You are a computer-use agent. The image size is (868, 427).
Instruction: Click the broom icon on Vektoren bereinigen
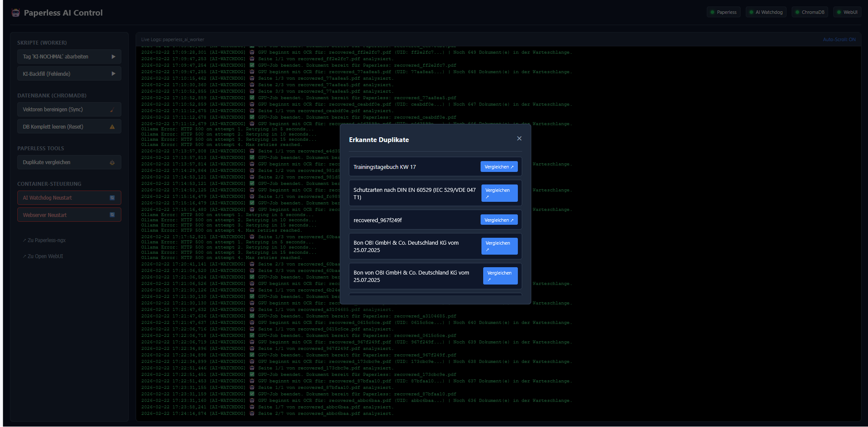112,110
